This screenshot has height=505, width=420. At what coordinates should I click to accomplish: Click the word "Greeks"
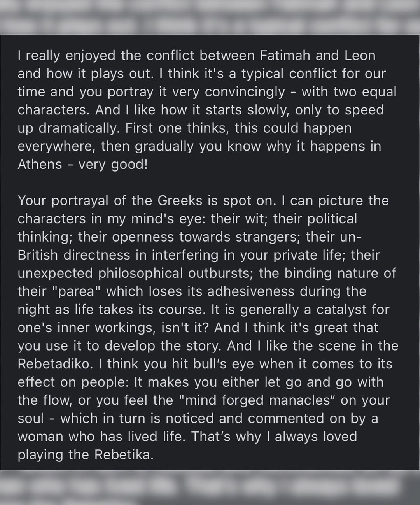[x=180, y=200]
